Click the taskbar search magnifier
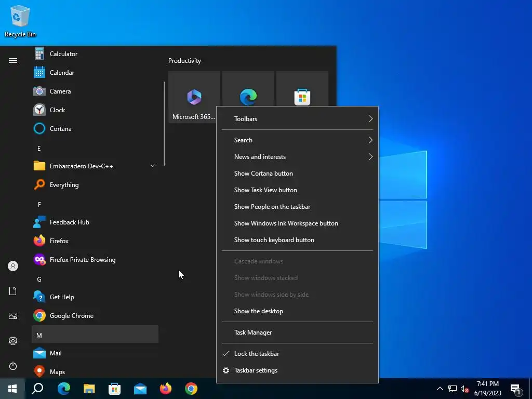Screen dimensions: 532x399 coord(37,389)
